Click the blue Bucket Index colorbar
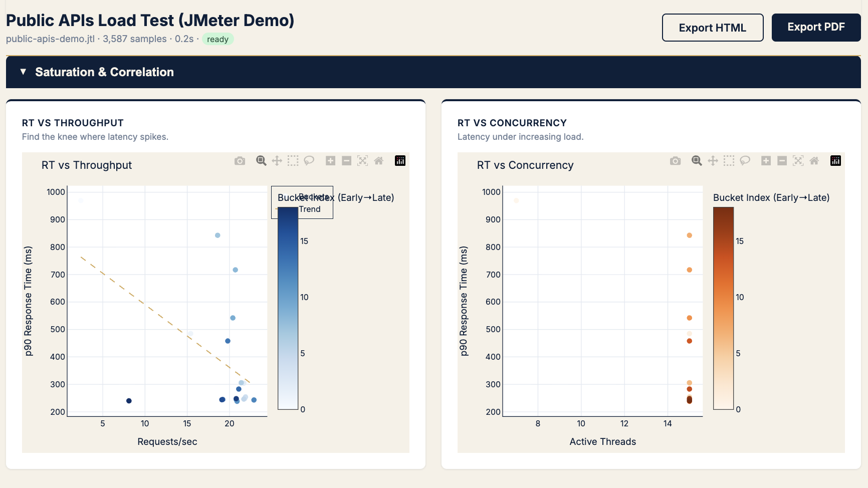The image size is (868, 488). pyautogui.click(x=288, y=308)
